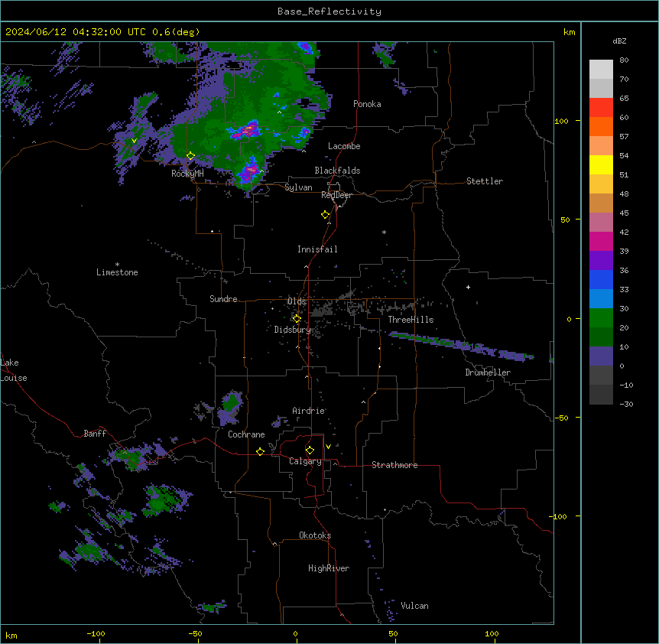This screenshot has height=644, width=659.
Task: Select the Cochrane label
Action: point(246,434)
